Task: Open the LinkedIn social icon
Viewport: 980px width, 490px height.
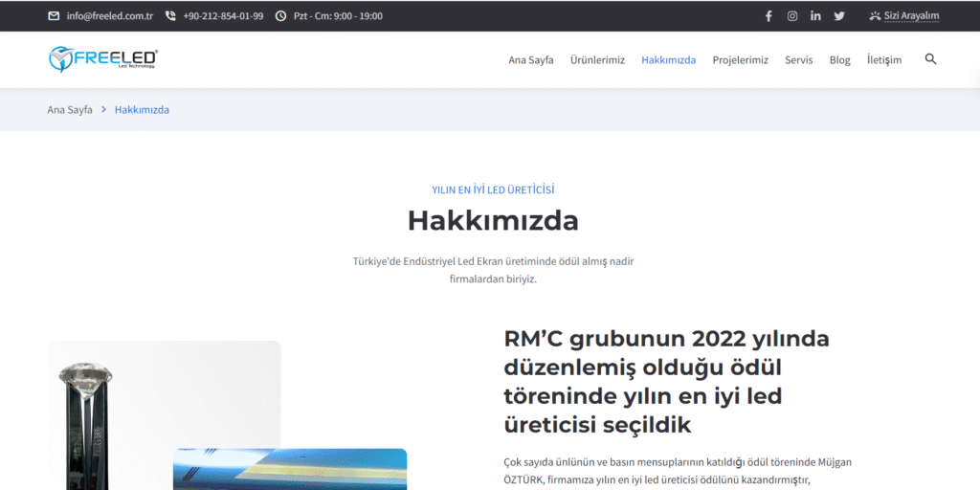Action: pos(815,16)
